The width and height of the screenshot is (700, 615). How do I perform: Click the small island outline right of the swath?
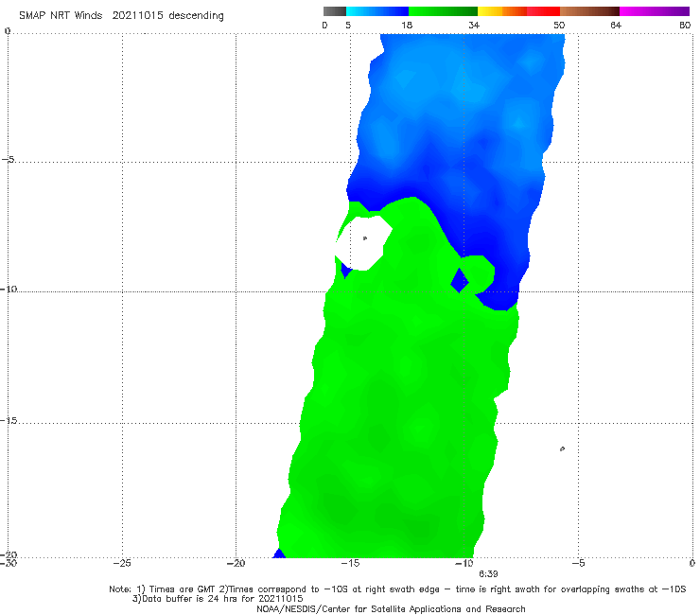click(562, 448)
